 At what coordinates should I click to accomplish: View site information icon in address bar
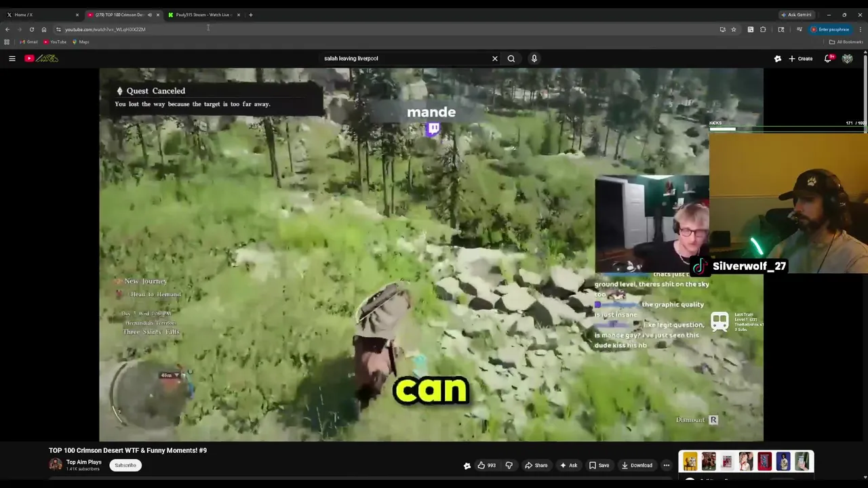coord(58,29)
